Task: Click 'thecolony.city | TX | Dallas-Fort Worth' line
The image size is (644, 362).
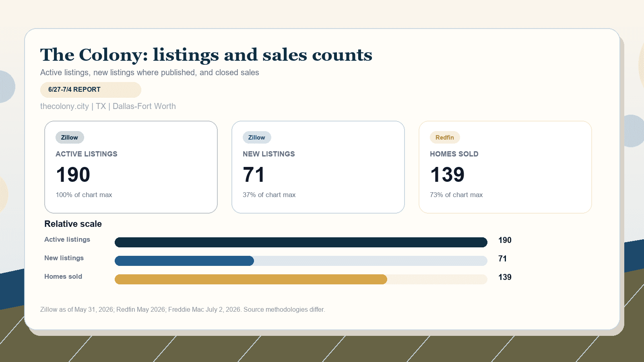Action: [x=108, y=106]
